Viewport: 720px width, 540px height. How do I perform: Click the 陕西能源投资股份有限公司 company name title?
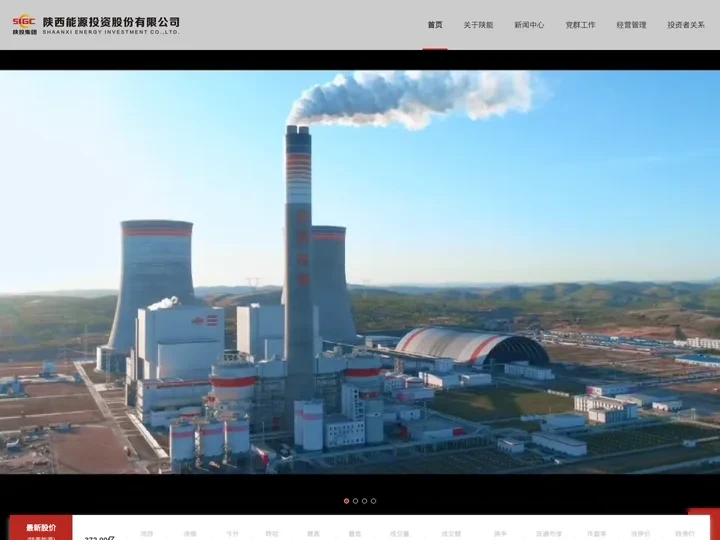tap(111, 22)
